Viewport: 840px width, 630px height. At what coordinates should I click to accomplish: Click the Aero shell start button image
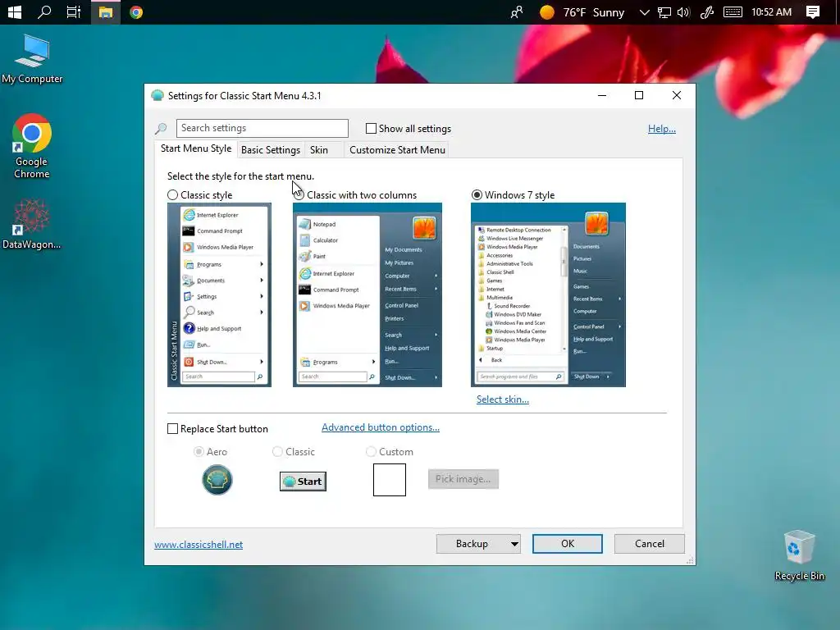[217, 479]
